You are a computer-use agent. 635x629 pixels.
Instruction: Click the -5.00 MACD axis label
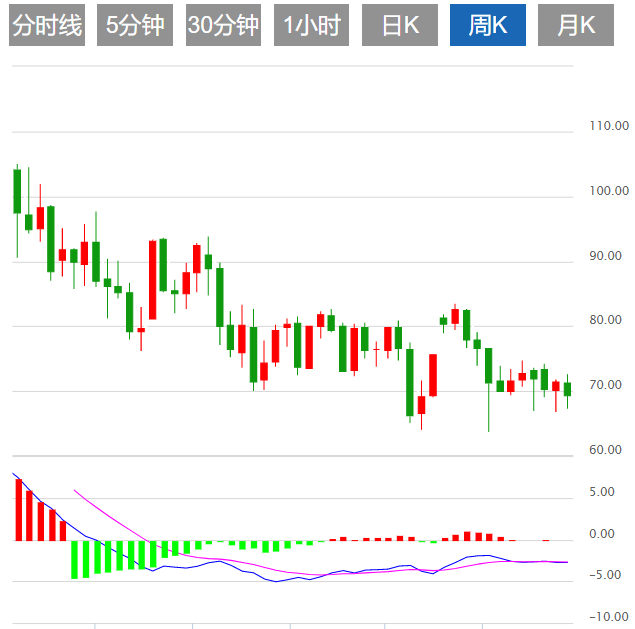[x=605, y=575]
